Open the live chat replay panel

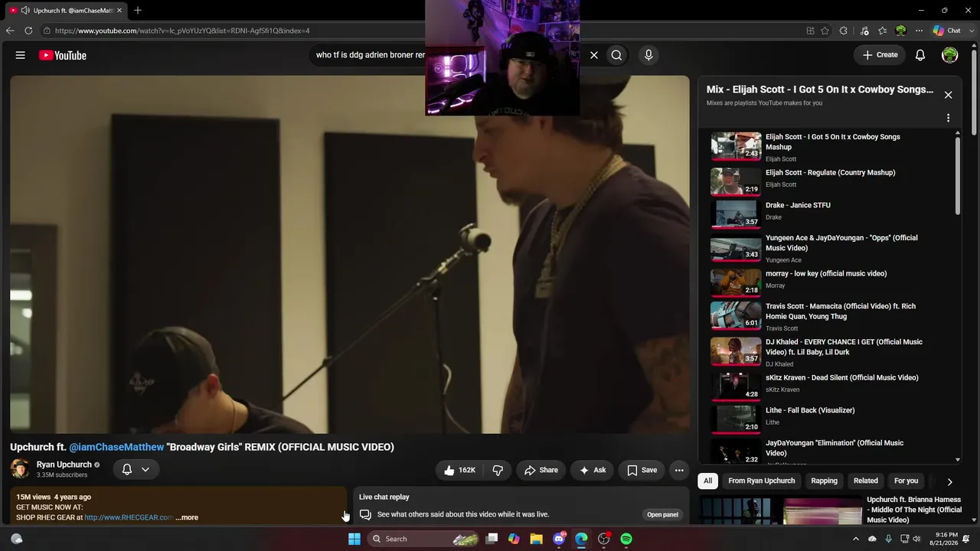(662, 514)
